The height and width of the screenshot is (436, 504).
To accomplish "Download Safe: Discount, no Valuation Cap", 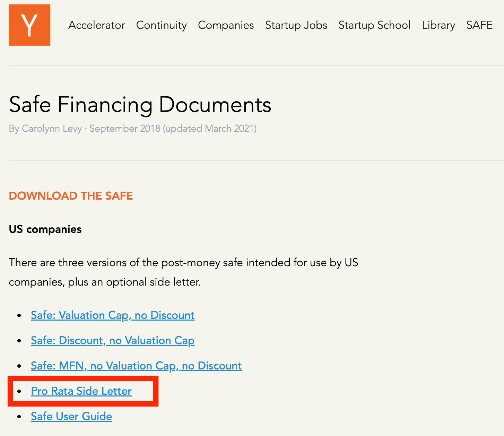I will 113,341.
